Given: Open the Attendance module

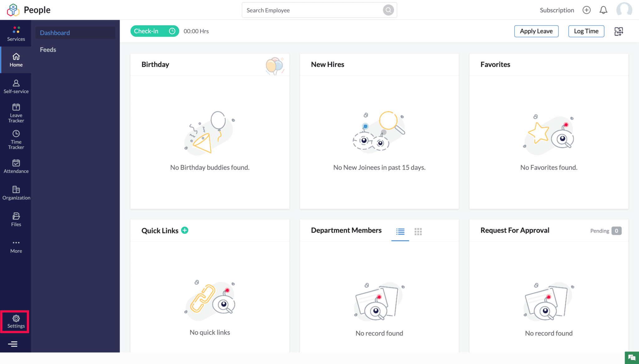Looking at the screenshot, I should pos(16,166).
